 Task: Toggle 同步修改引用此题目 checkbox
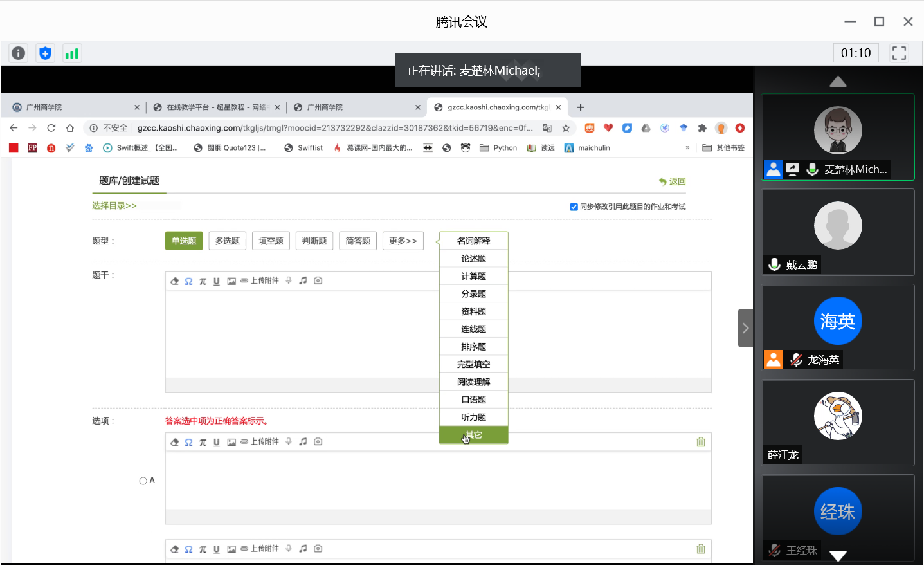pyautogui.click(x=574, y=207)
